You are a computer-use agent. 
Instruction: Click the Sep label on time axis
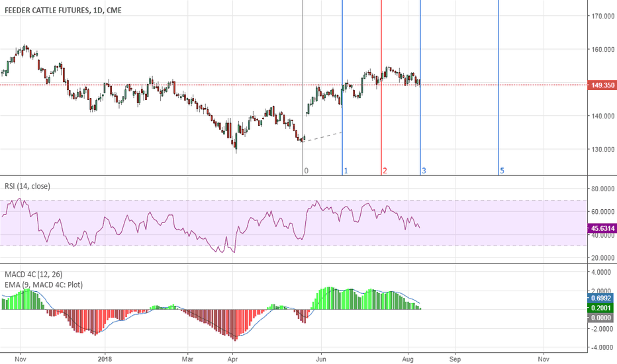click(455, 359)
